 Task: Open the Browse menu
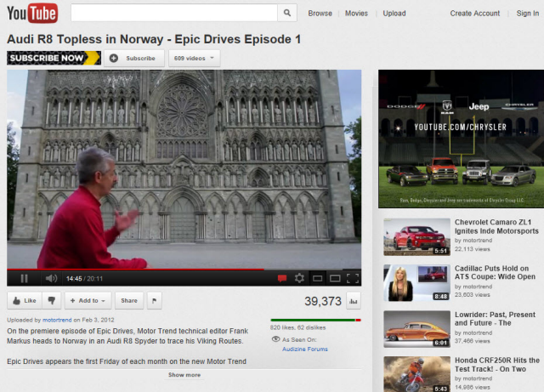tap(320, 13)
